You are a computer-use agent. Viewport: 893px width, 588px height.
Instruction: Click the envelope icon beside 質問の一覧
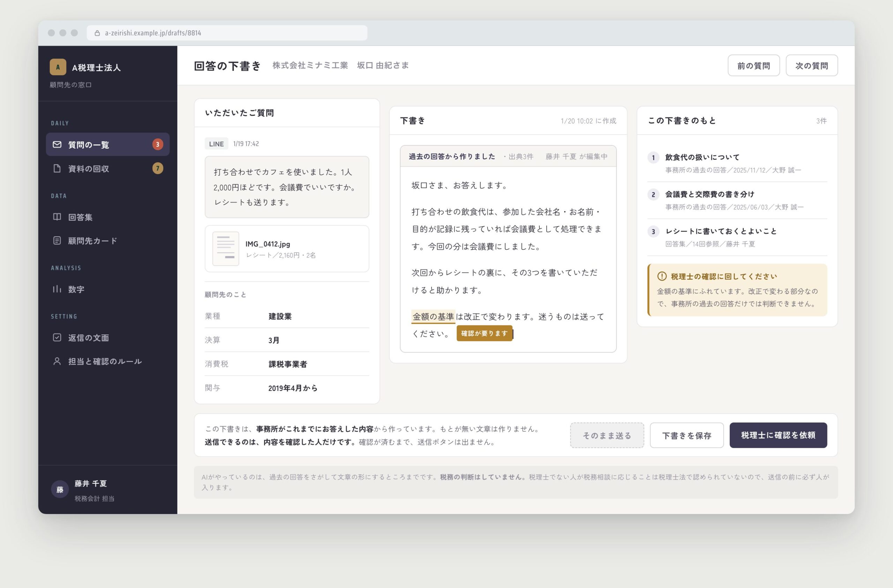pyautogui.click(x=57, y=144)
